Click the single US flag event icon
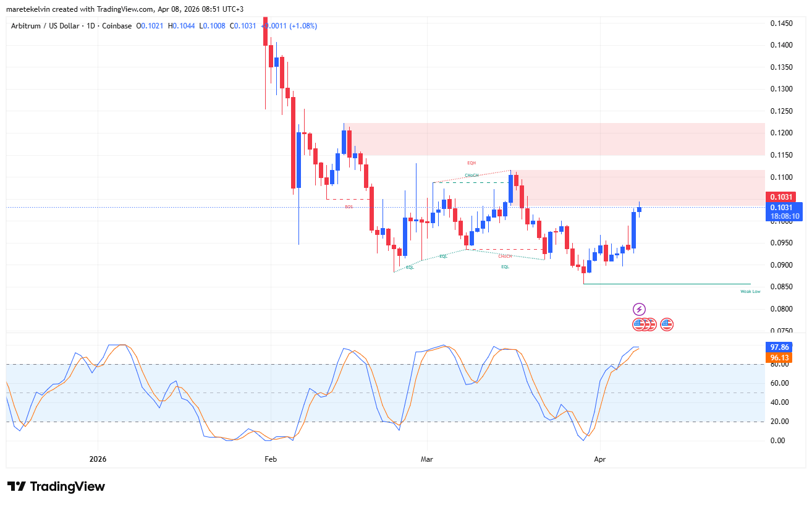Image resolution: width=812 pixels, height=505 pixels. [667, 323]
